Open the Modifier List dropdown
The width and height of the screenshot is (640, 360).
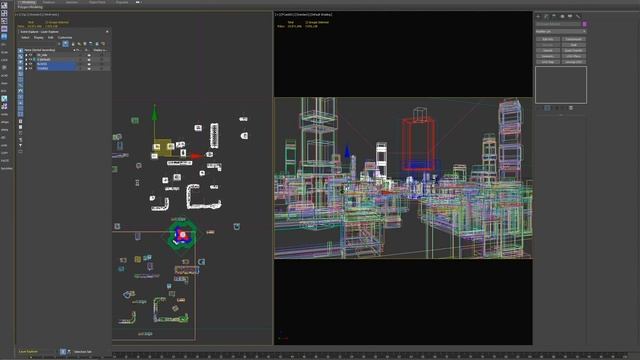(561, 31)
